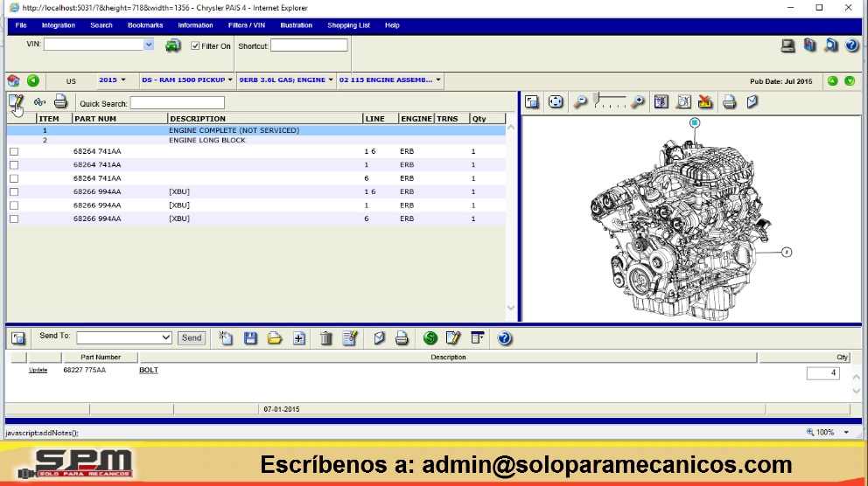Create a new shopping list
Screen dimensions: 868x486
point(226,337)
